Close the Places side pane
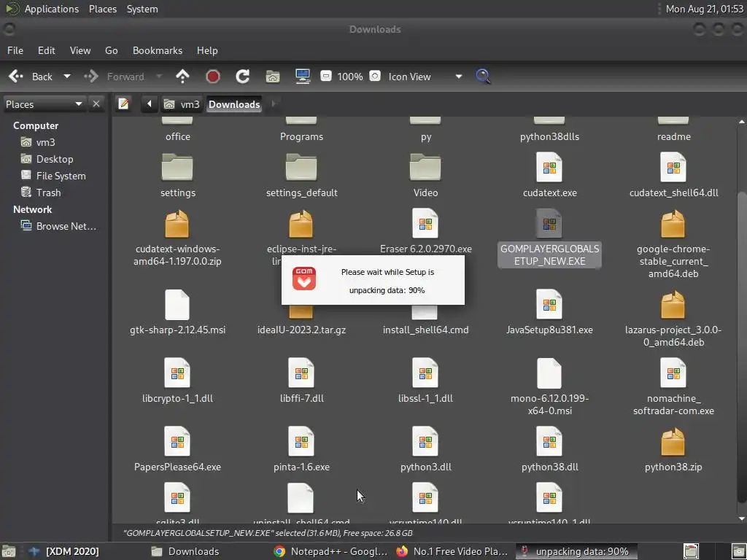 coord(96,104)
